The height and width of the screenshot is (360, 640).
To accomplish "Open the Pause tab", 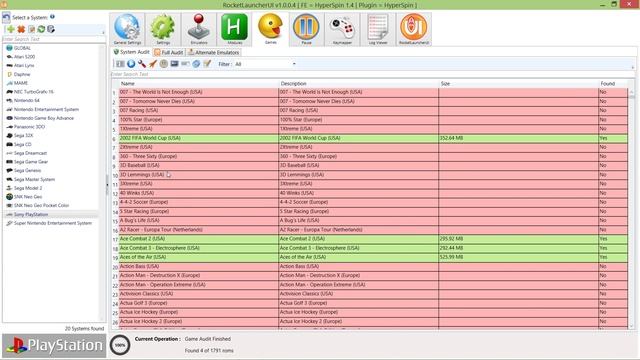I will click(x=306, y=29).
